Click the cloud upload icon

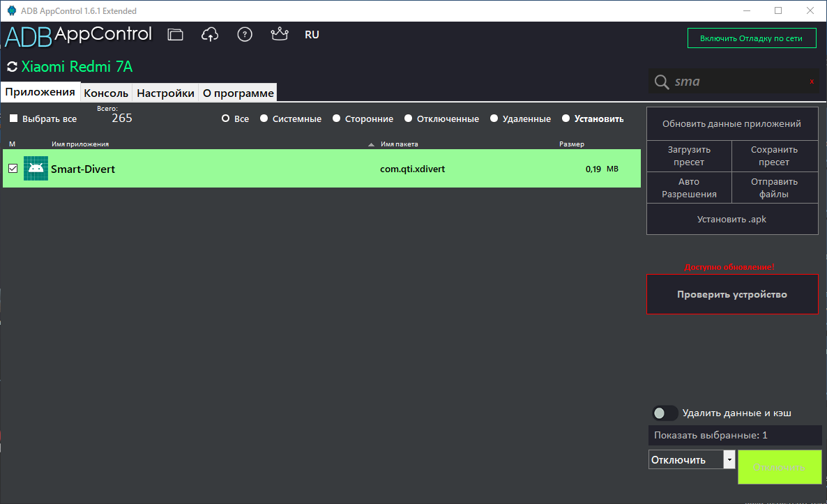(210, 35)
